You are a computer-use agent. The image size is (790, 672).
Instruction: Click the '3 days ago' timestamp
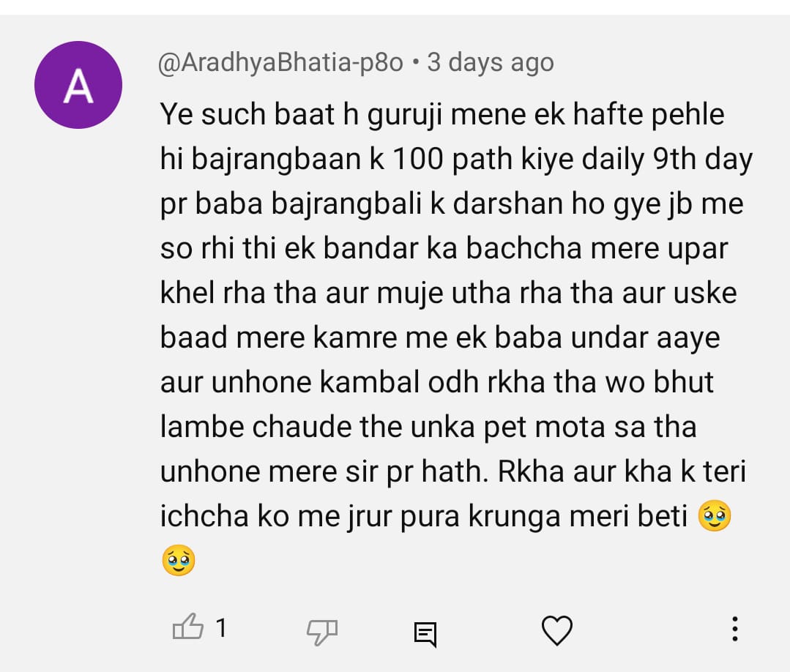click(491, 64)
